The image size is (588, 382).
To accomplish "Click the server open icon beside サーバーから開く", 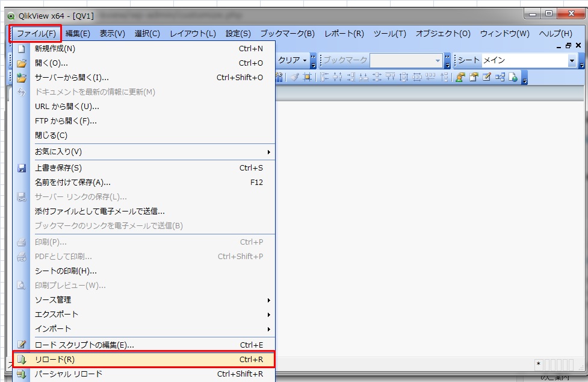I will click(22, 77).
